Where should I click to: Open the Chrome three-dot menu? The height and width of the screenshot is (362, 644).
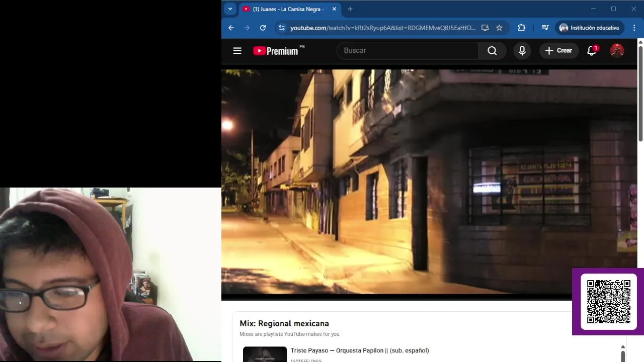[634, 28]
